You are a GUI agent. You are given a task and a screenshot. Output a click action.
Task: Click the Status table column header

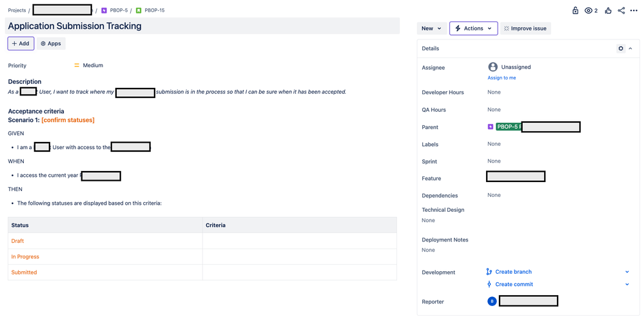pos(105,225)
